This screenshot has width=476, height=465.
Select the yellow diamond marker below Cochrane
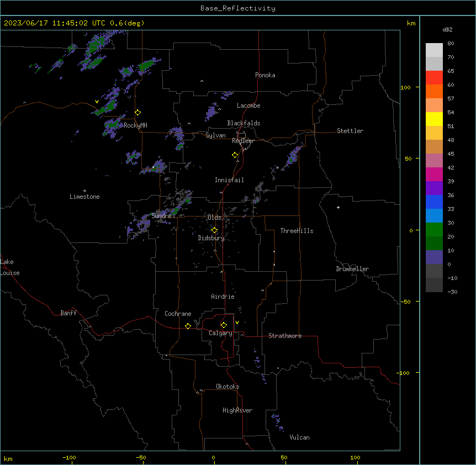coord(188,326)
